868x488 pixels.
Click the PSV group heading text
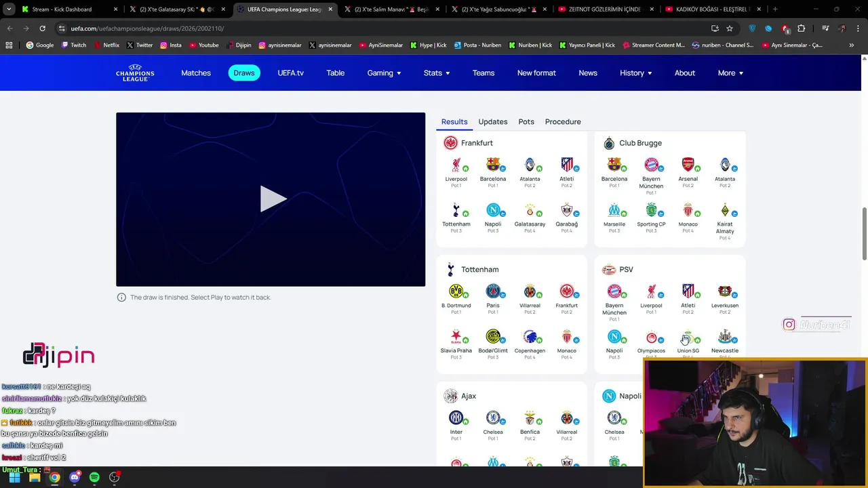click(627, 270)
